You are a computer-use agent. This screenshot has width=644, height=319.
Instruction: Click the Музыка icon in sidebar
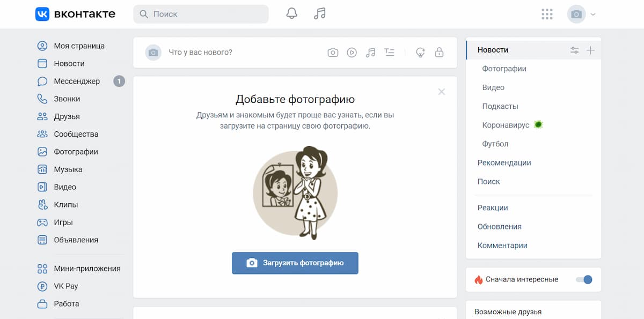[42, 169]
